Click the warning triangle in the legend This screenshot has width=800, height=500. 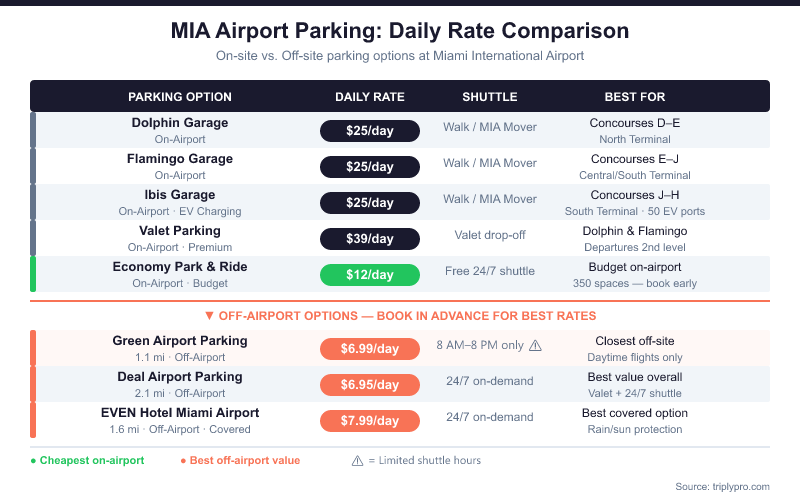click(x=357, y=460)
